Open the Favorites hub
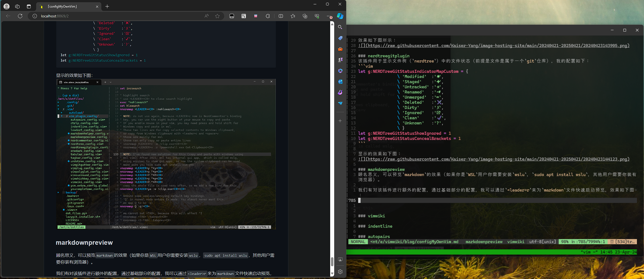Viewport: 644px width, 279px height. (x=293, y=16)
